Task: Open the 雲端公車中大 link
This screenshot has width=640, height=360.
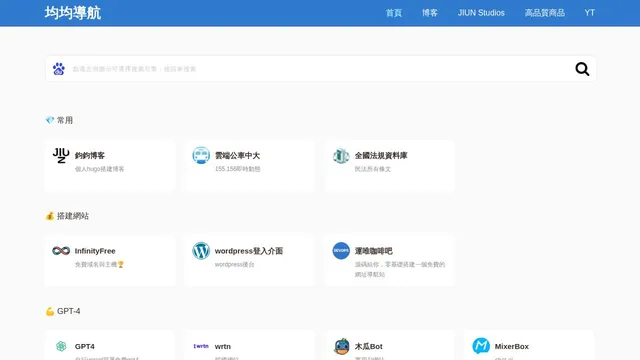Action: (x=237, y=156)
